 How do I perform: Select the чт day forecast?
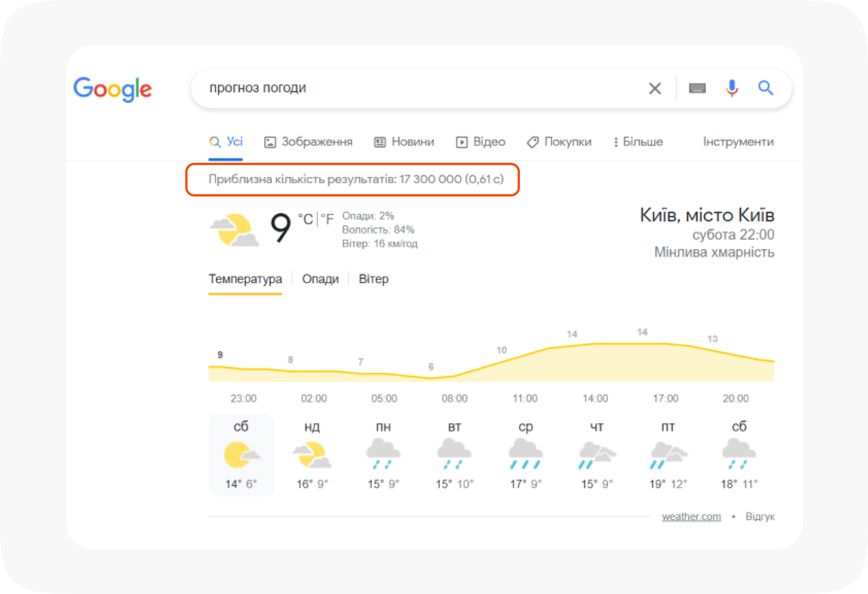pyautogui.click(x=597, y=455)
